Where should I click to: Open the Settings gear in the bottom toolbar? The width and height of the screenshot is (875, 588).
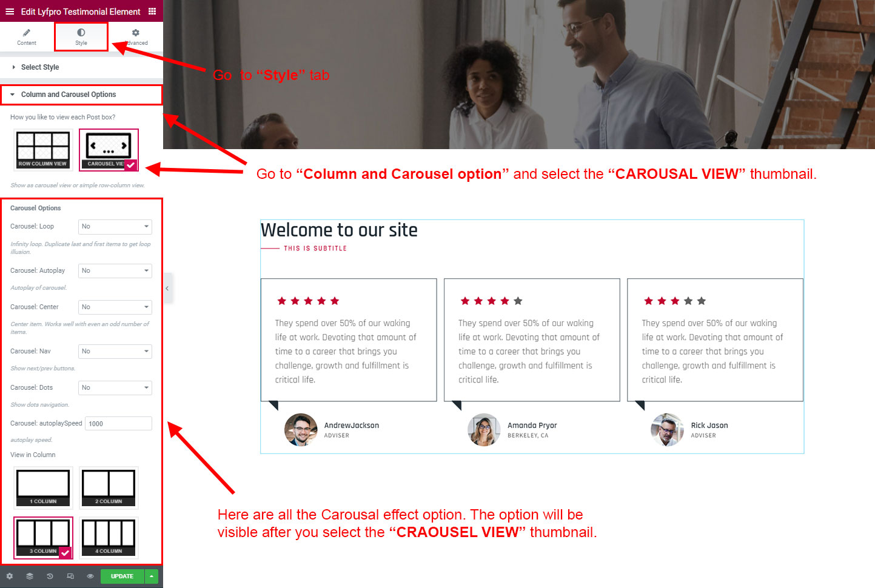click(10, 576)
